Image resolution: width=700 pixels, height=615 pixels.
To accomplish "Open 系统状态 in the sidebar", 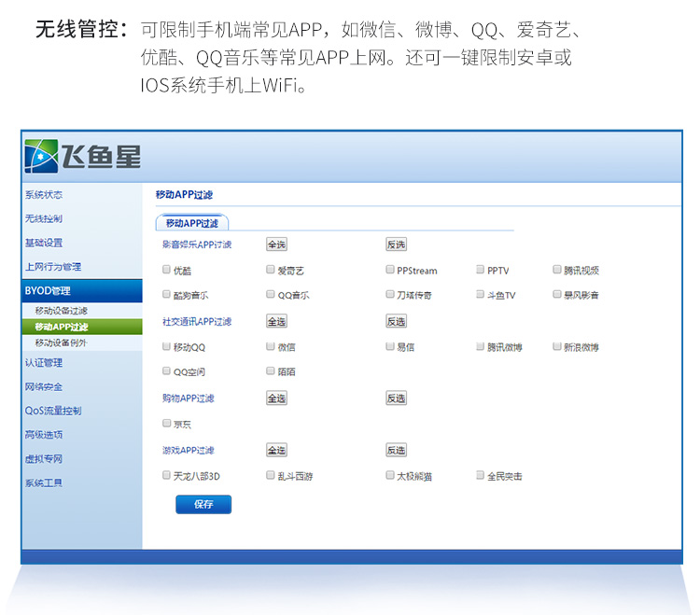I will pos(44,195).
